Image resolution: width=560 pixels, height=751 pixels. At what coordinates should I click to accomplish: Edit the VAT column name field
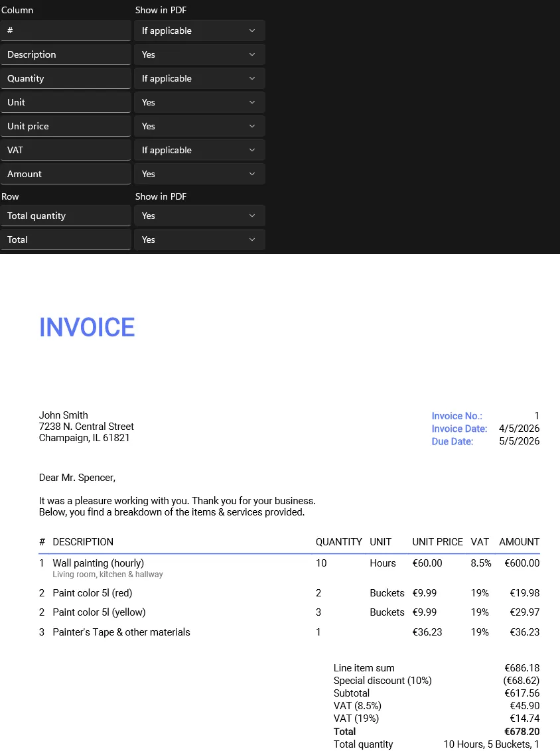pyautogui.click(x=66, y=150)
